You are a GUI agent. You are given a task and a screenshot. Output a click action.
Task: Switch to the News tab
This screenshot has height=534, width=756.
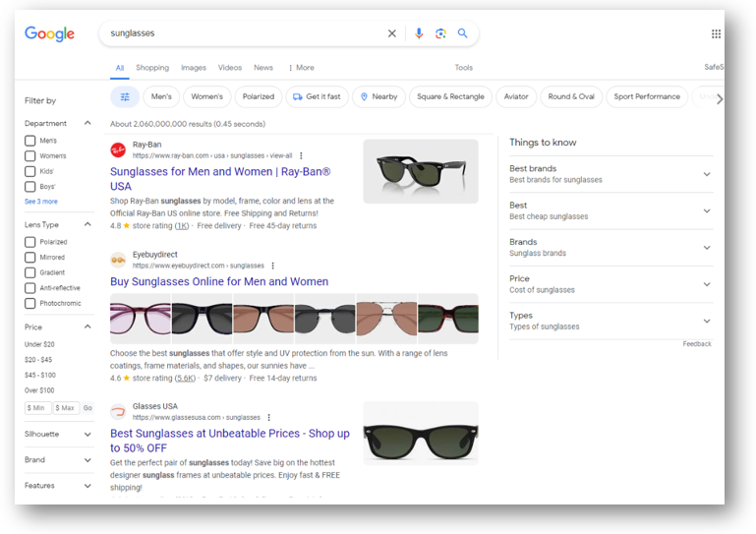[x=263, y=68]
